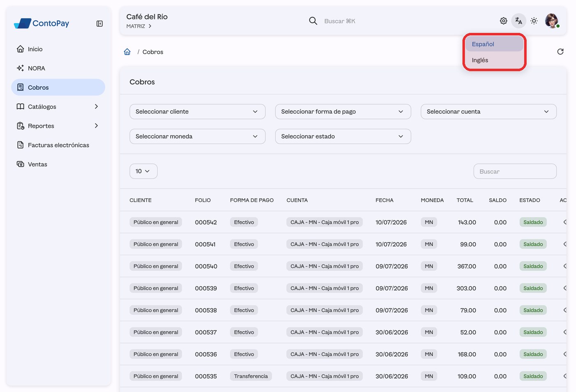The width and height of the screenshot is (576, 392).
Task: Open user avatar profile menu
Action: 552,21
